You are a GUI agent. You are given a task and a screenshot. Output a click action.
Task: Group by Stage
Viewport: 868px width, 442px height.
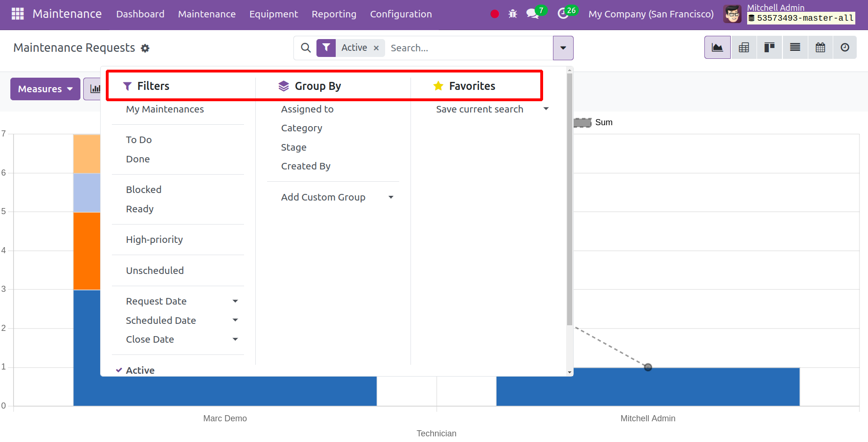coord(293,147)
